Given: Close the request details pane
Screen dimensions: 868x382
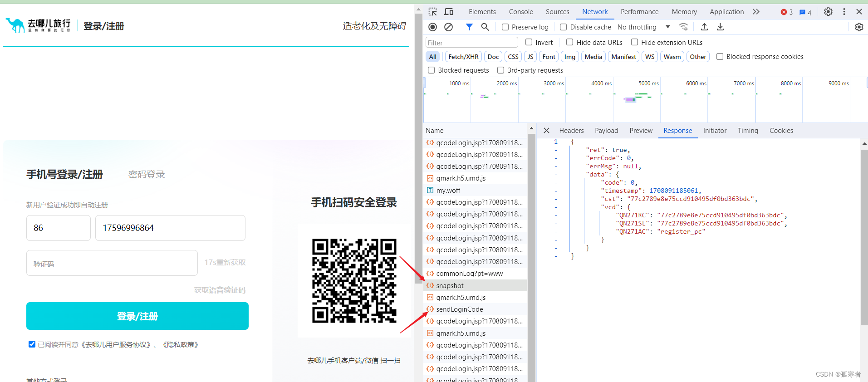Looking at the screenshot, I should point(546,131).
